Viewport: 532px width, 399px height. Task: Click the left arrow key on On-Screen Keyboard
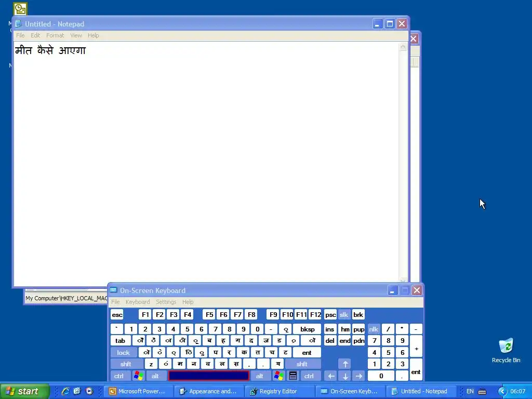[x=331, y=376]
